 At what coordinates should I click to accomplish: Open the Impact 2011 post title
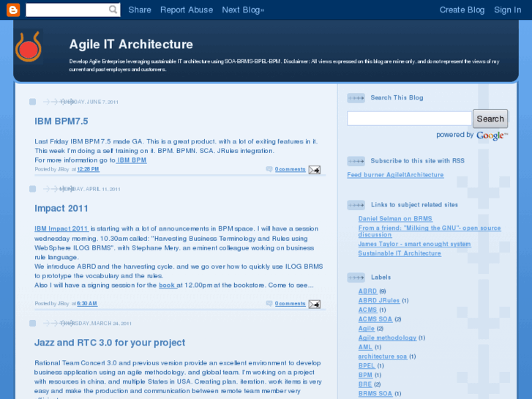pyautogui.click(x=61, y=208)
